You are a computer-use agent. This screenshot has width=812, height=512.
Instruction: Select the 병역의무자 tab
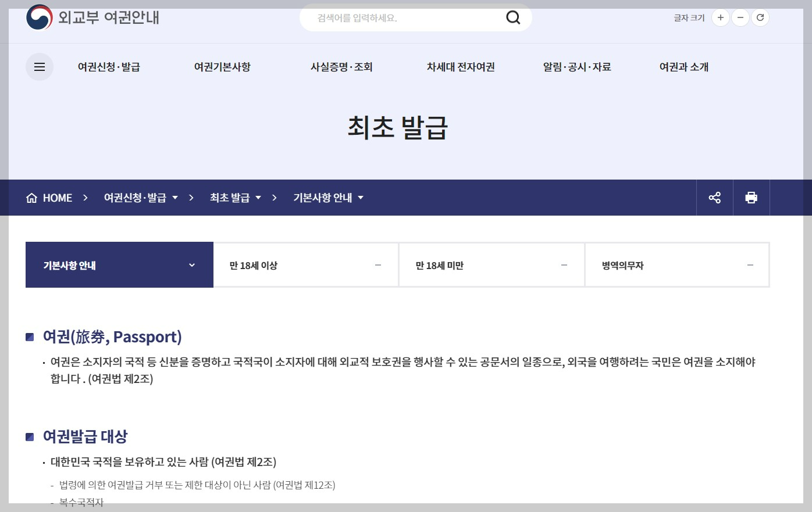(677, 265)
